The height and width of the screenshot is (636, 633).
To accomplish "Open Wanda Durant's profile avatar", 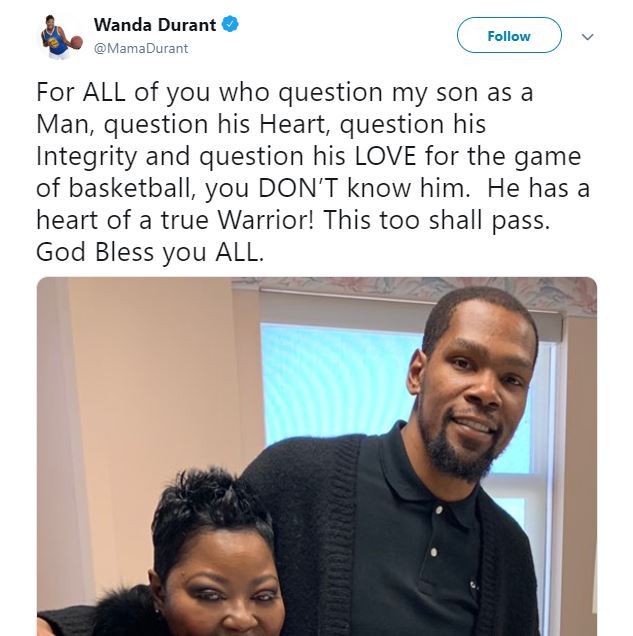I will pos(60,37).
